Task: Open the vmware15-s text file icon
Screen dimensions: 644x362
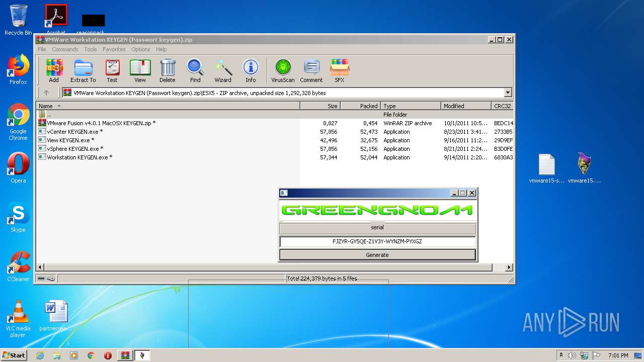Action: click(546, 168)
